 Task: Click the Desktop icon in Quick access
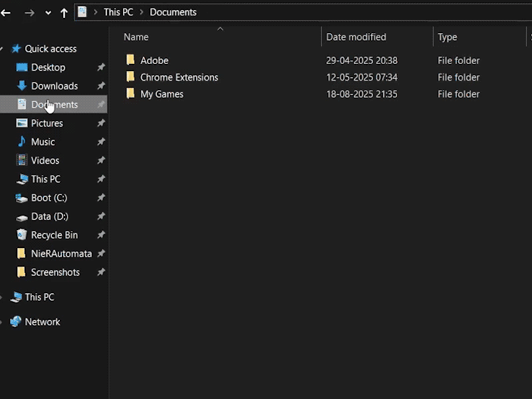click(22, 67)
